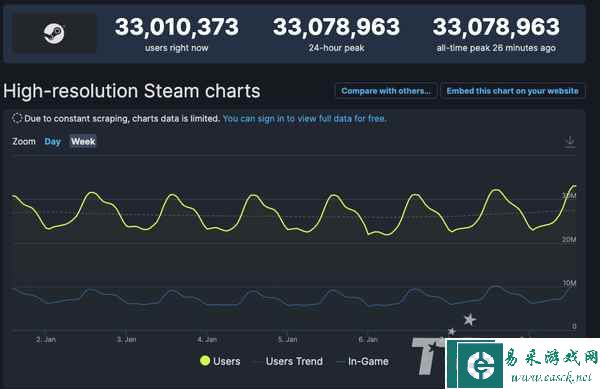600x389 pixels.
Task: Click the 33,010,373 users right now figure
Action: coord(177,27)
